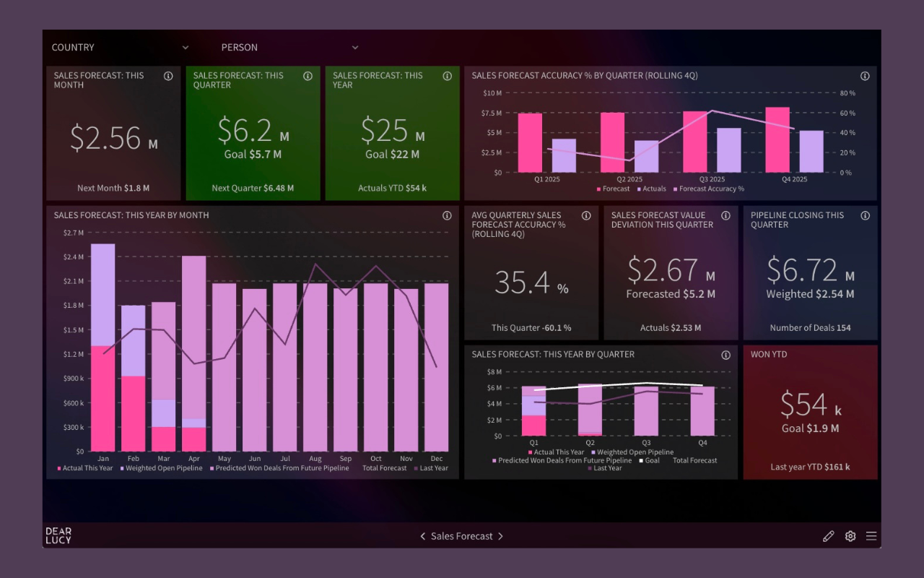The width and height of the screenshot is (924, 578).
Task: Open info for Sales Forecast This Quarter tile
Action: tap(308, 76)
